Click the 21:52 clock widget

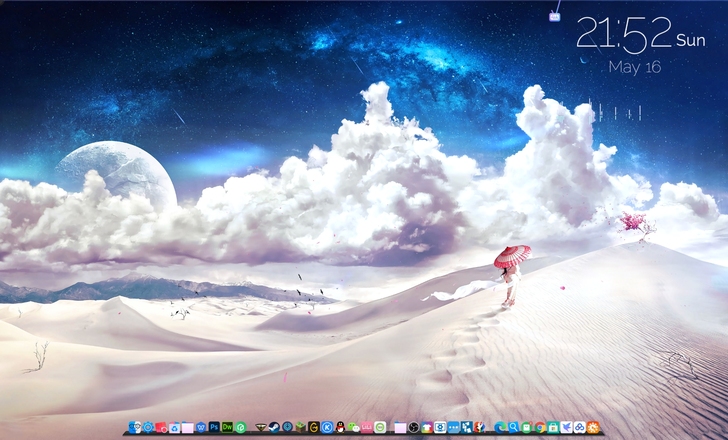tap(624, 33)
